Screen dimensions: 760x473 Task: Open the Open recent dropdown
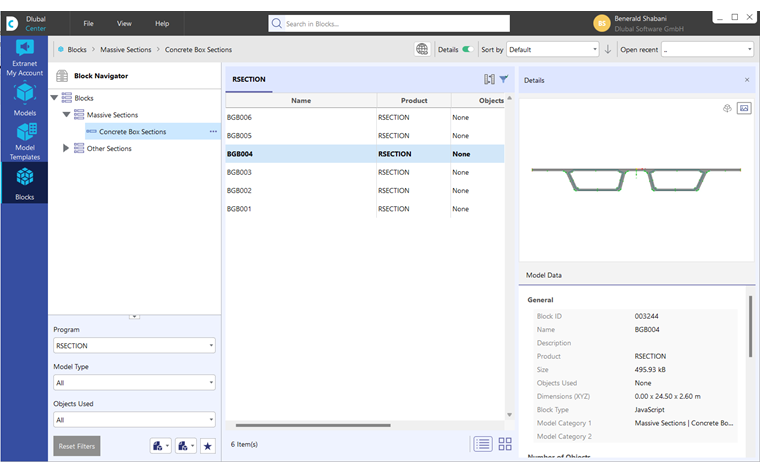708,49
